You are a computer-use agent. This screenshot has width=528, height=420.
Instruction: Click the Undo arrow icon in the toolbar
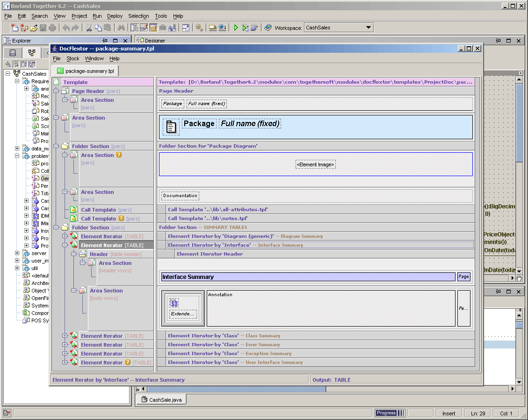point(65,28)
